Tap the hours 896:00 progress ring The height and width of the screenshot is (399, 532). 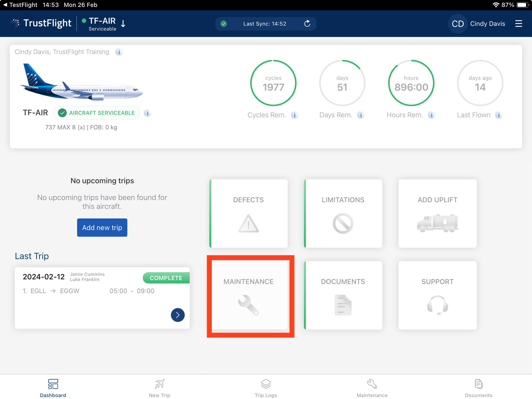pyautogui.click(x=411, y=83)
